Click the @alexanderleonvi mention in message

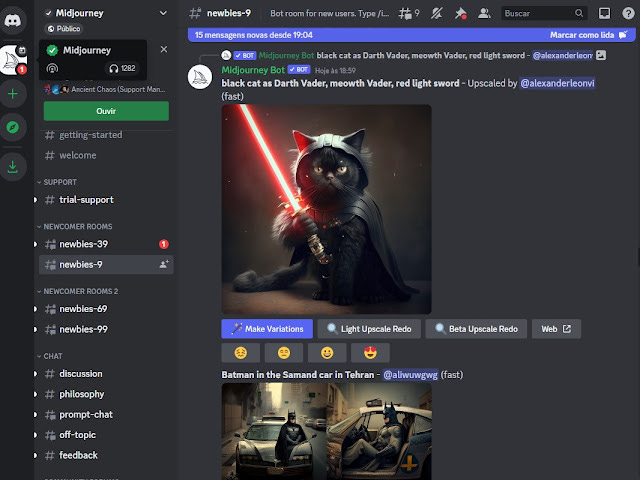(x=557, y=83)
